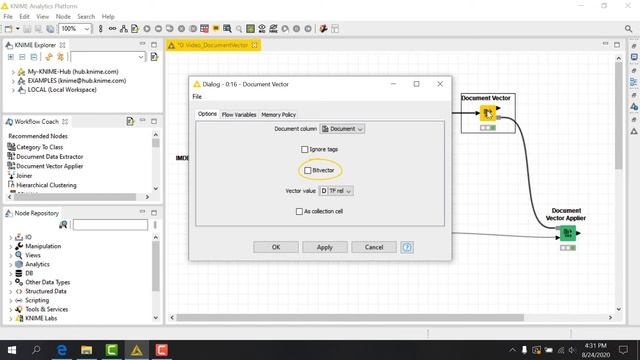The image size is (640, 360).
Task: Open Microsoft Edge from taskbar
Action: 62,350
